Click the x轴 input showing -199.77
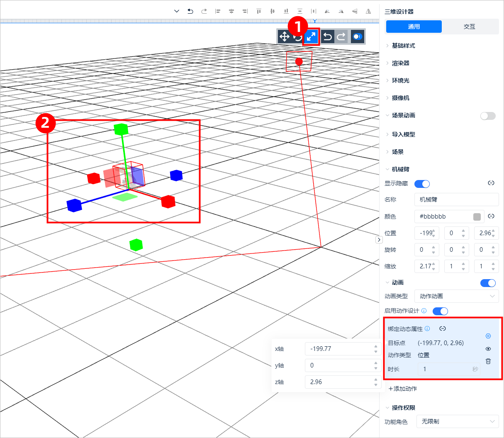 tap(342, 349)
